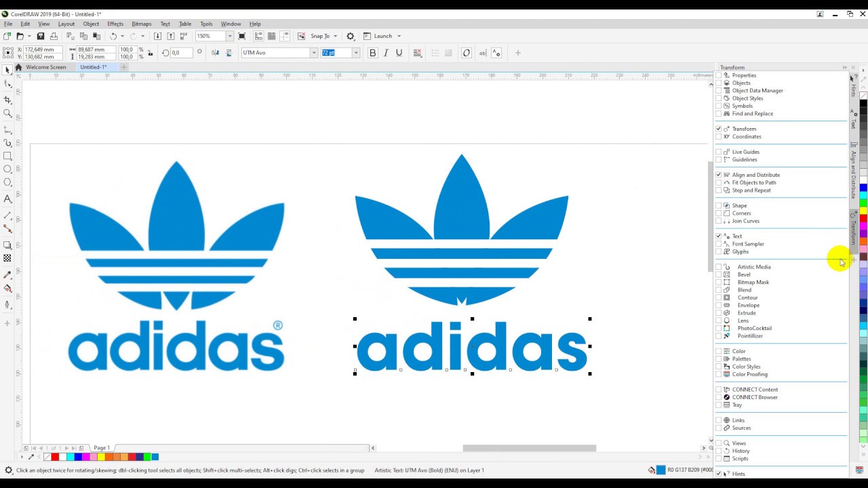Check the Font Sampler checkbox

point(719,244)
